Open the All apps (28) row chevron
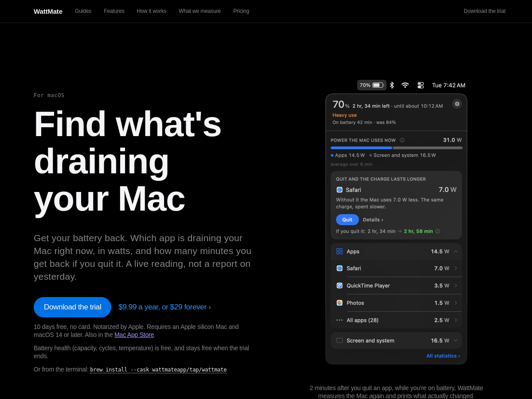 click(x=456, y=320)
